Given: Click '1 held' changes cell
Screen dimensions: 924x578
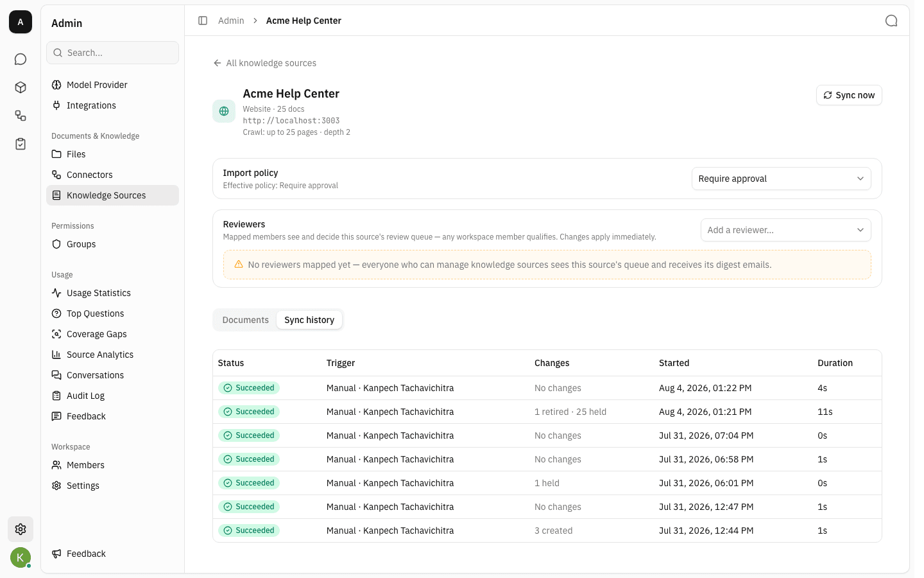Looking at the screenshot, I should pos(547,483).
